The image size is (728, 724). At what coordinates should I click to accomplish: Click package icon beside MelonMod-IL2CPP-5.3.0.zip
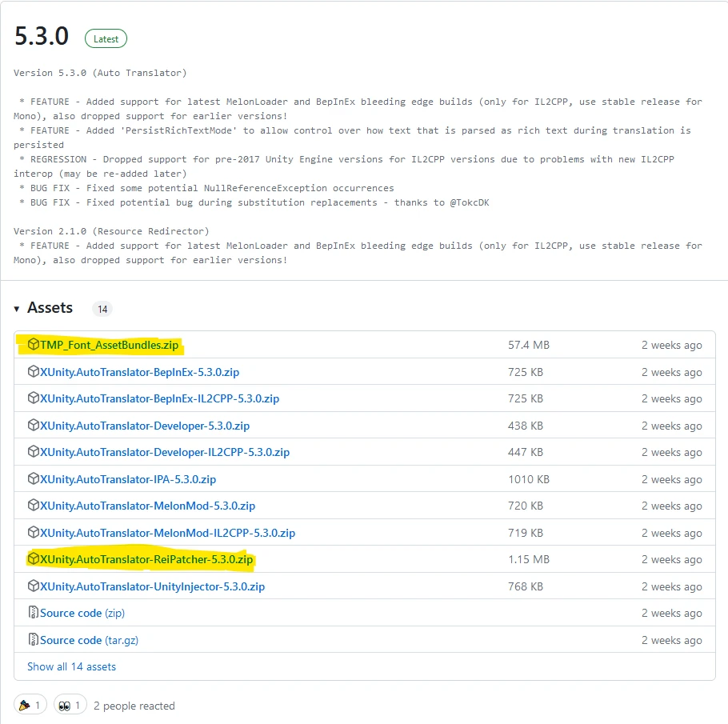click(x=34, y=532)
